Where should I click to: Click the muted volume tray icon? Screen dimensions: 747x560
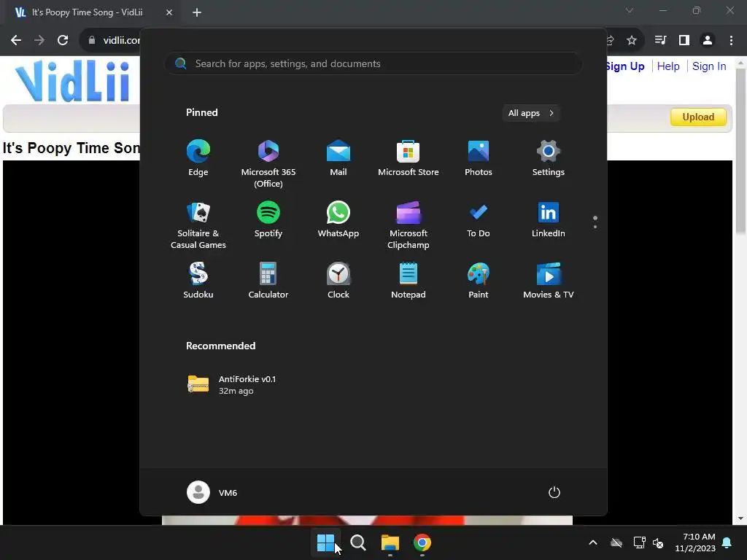(658, 542)
